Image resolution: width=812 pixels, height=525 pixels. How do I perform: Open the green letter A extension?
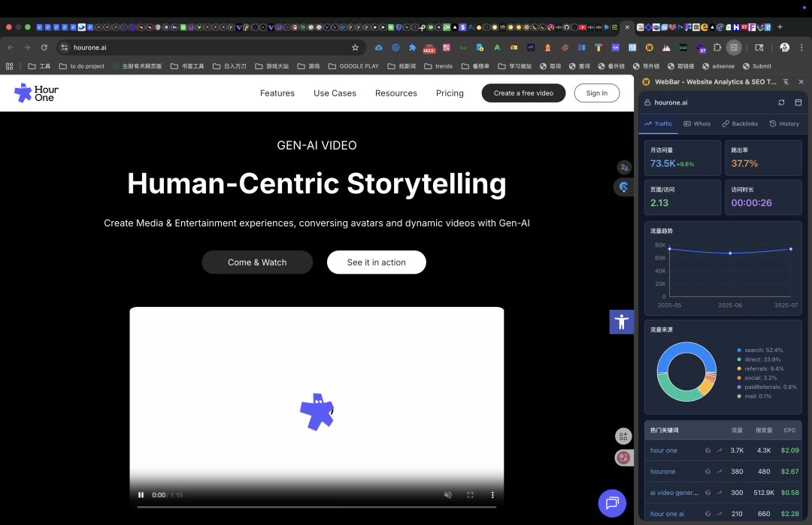497,47
